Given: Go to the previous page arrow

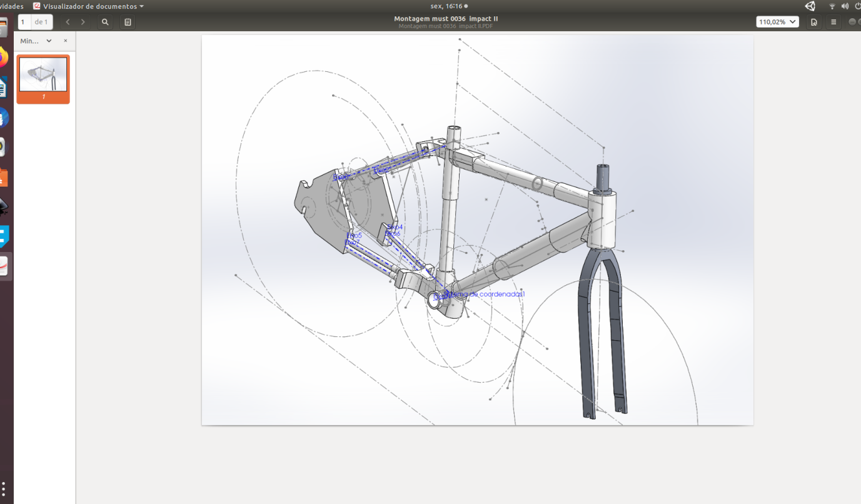Looking at the screenshot, I should 68,22.
